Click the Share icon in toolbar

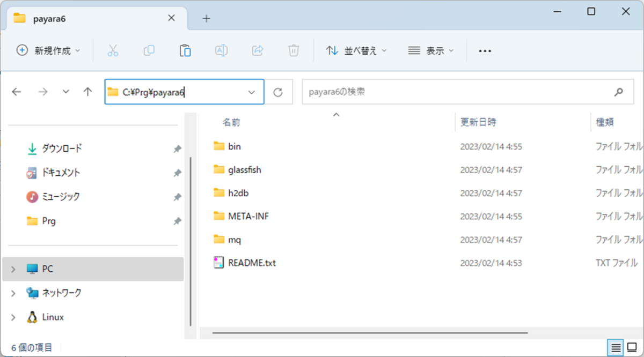tap(258, 50)
